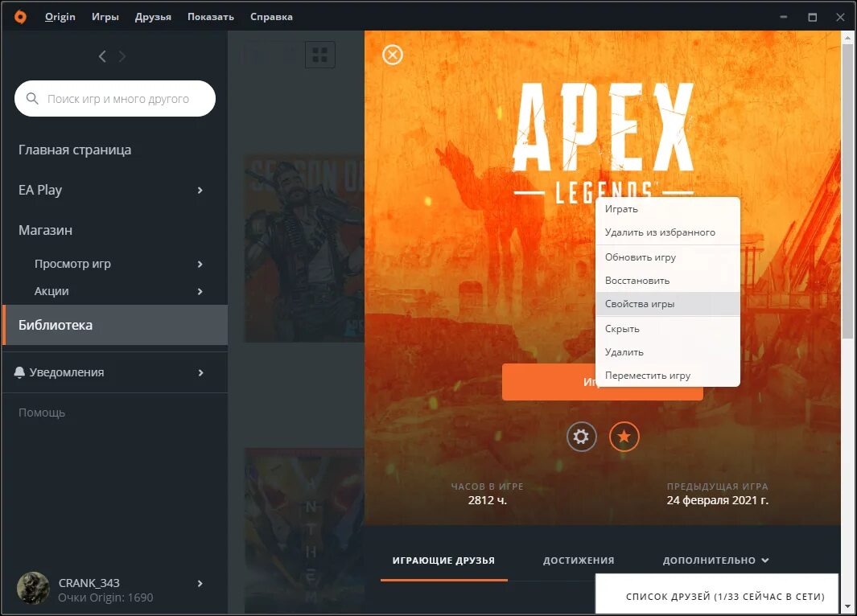The width and height of the screenshot is (857, 616).
Task: Expand Просмотр игр submenu arrow
Action: [x=200, y=265]
